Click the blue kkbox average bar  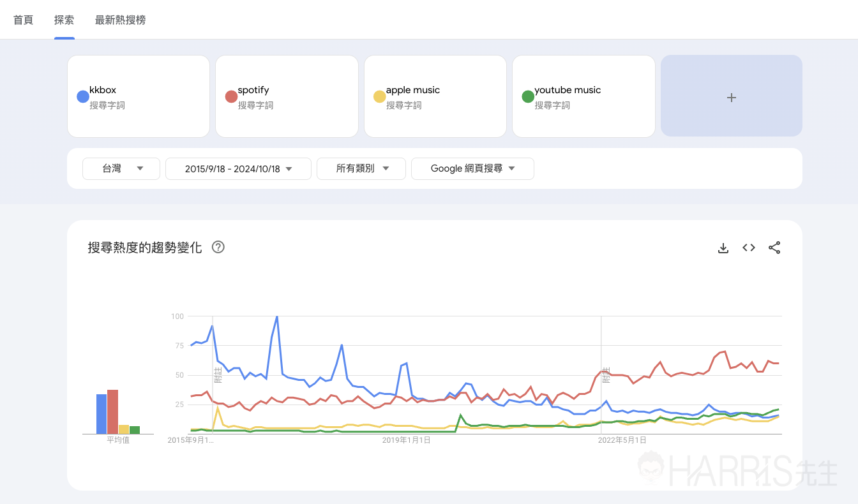[x=102, y=414]
